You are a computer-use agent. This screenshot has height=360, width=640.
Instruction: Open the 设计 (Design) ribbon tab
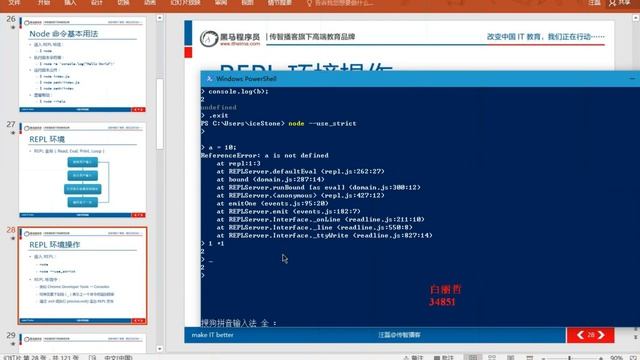(97, 2)
